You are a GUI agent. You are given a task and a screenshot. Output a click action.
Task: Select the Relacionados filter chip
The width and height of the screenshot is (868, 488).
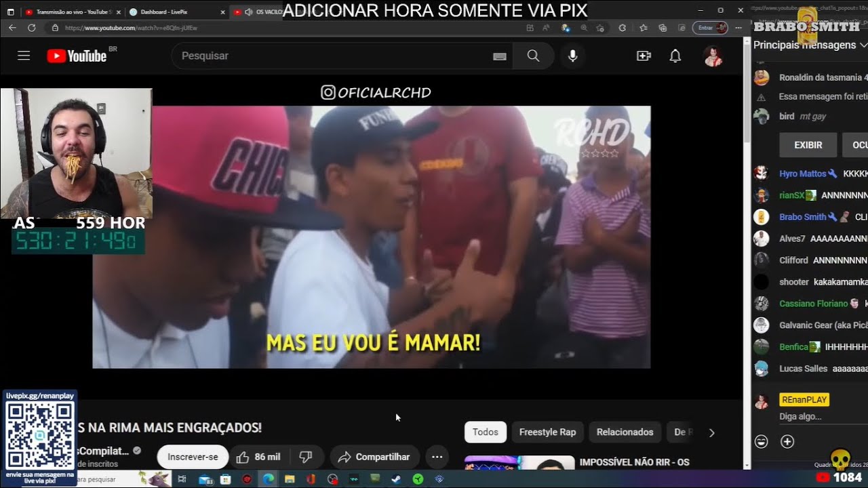(625, 432)
